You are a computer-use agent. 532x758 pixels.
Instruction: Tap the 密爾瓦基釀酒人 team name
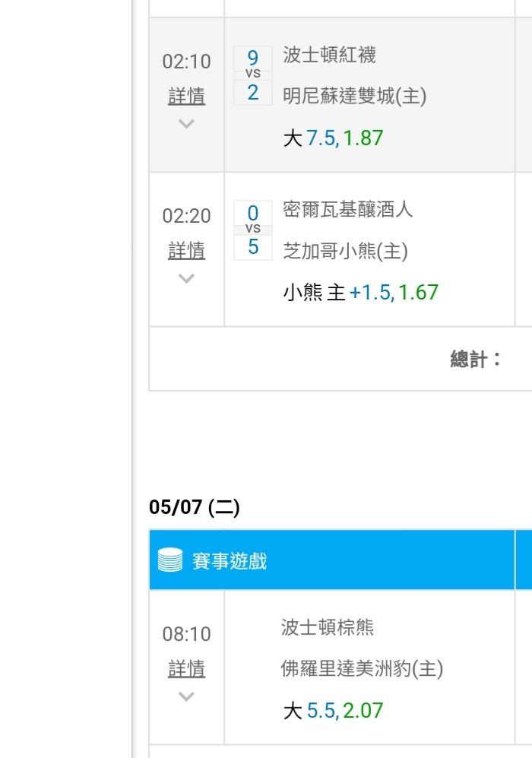[347, 209]
